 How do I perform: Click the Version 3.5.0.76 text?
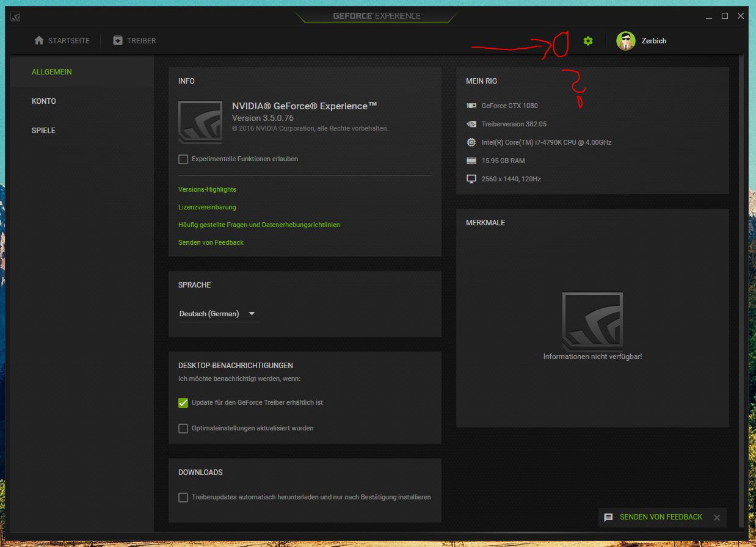[263, 118]
